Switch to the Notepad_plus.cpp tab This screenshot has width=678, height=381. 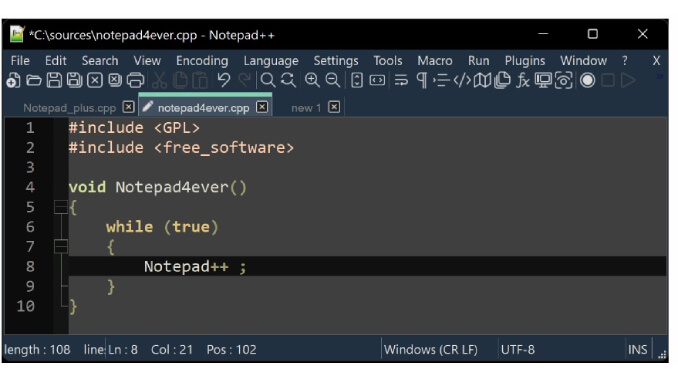tap(70, 108)
